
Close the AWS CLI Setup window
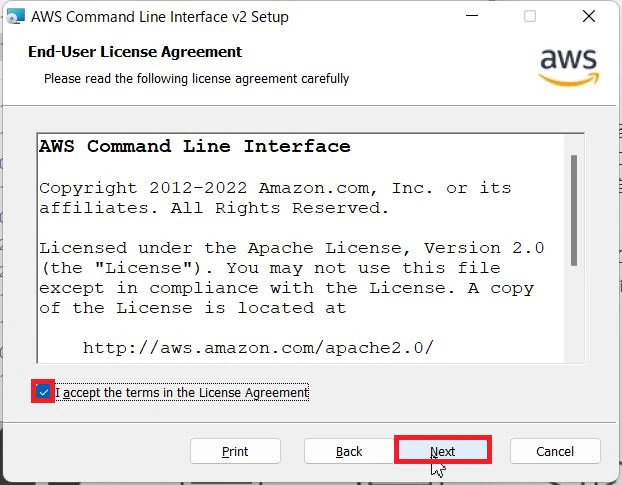click(x=589, y=16)
